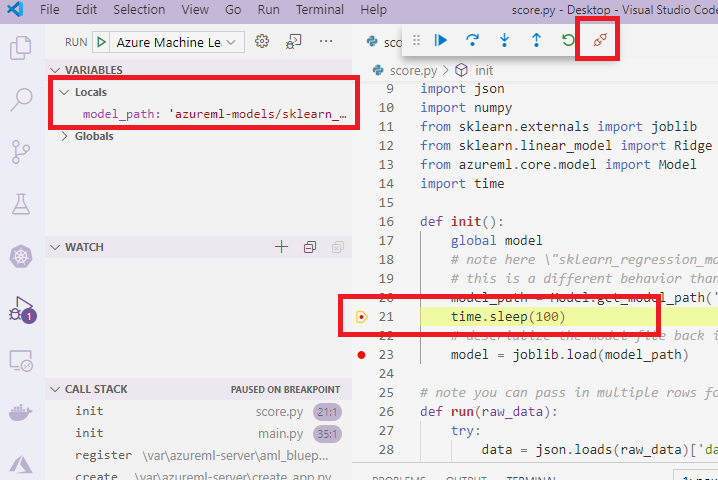Select main.py init frame in call stack
The image size is (718, 480).
click(x=89, y=433)
